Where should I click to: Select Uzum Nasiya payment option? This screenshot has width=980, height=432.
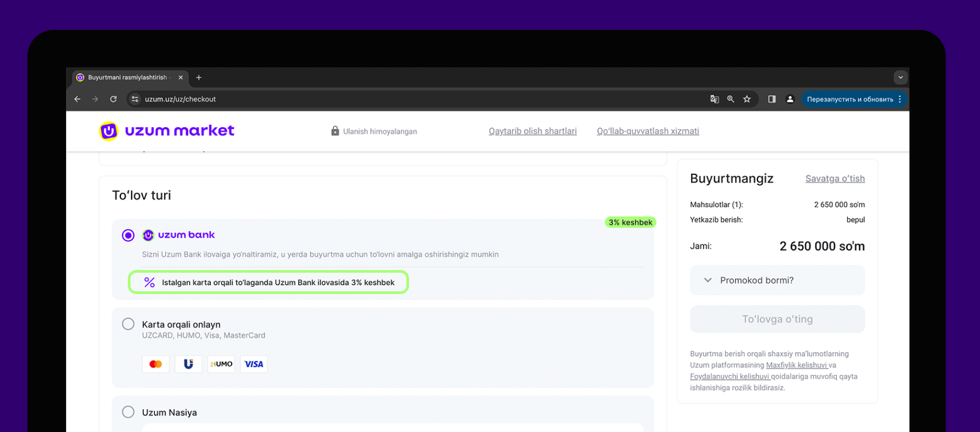pyautogui.click(x=128, y=412)
